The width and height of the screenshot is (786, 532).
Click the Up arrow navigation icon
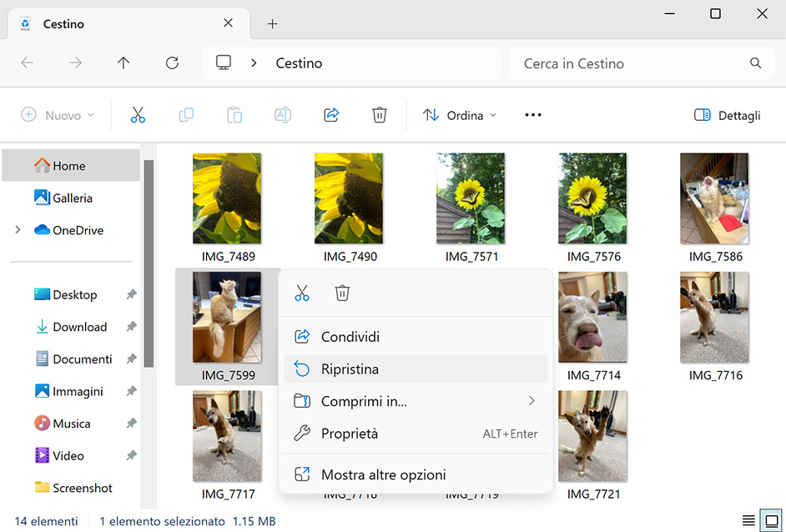(x=123, y=63)
